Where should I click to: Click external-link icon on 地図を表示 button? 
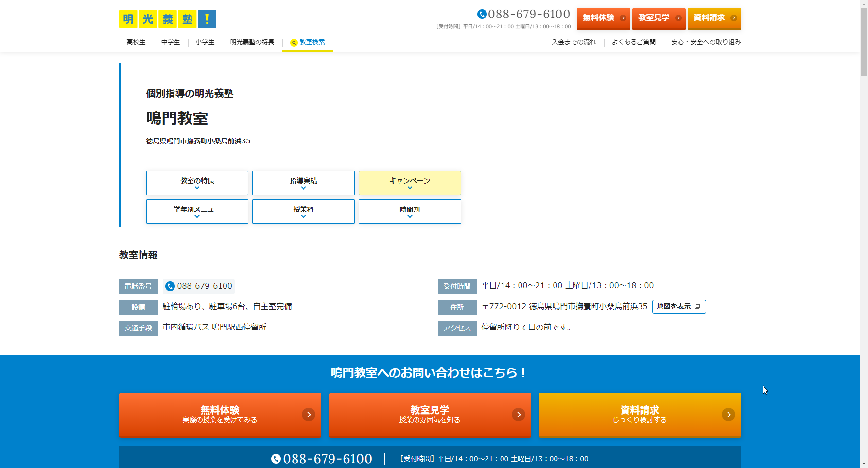[x=697, y=307]
